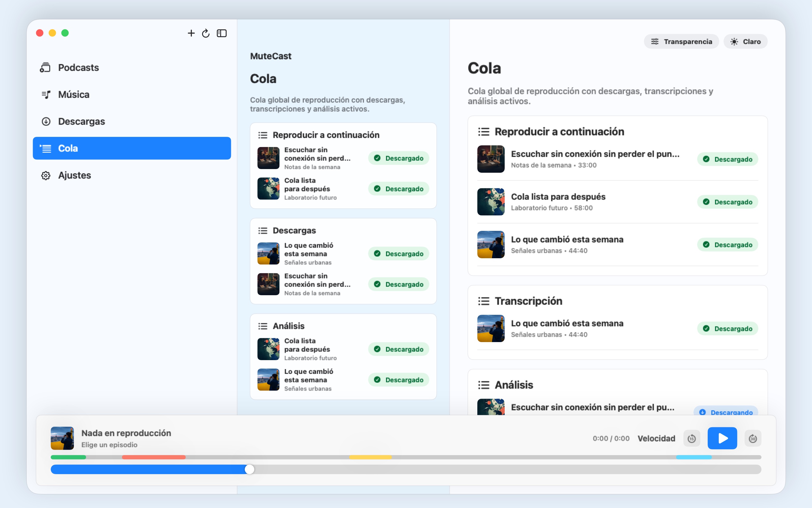Click list icon beside Transcripción heading
Viewport: 812px width, 508px height.
(484, 301)
